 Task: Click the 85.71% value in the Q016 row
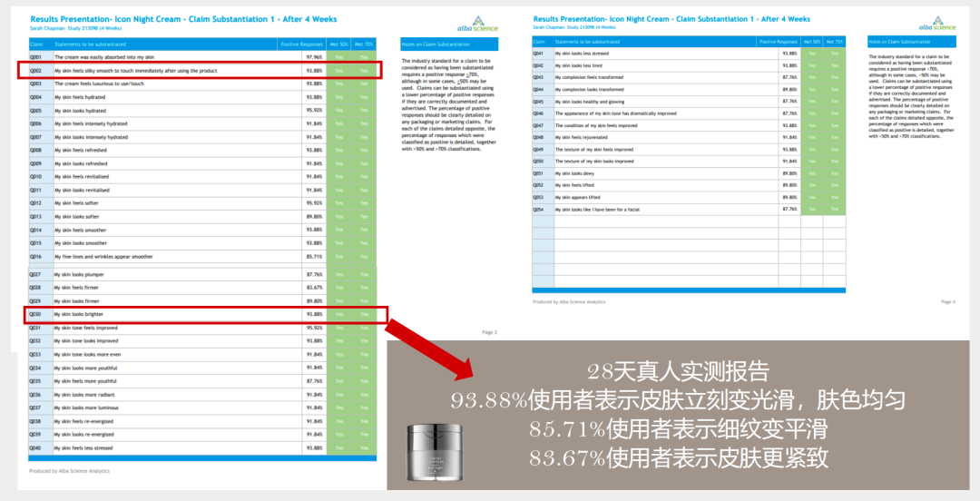314,257
